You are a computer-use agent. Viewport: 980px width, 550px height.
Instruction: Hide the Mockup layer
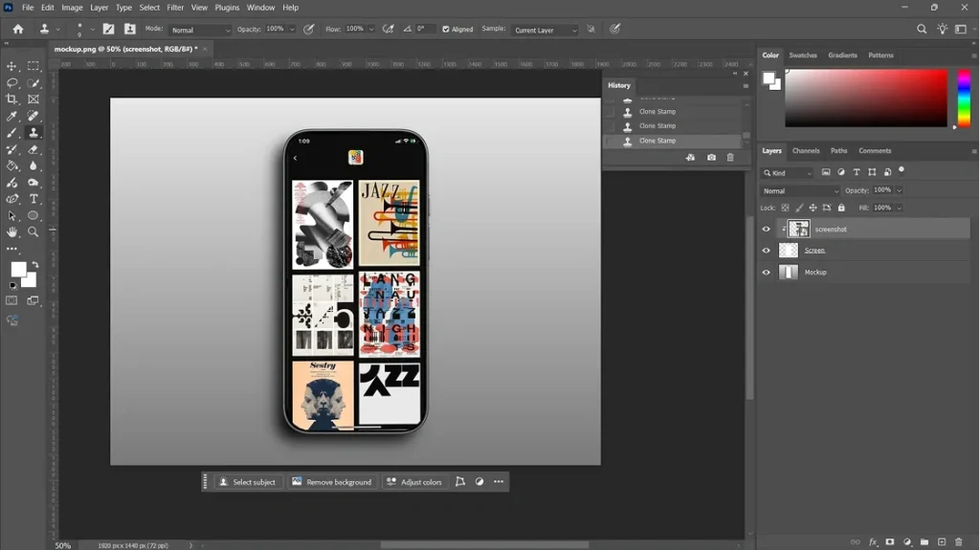[767, 273]
